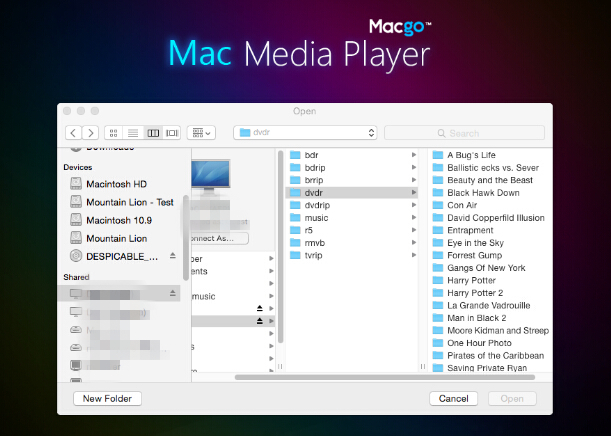Screen dimensions: 611x436
Task: Select the dvdr folder
Action: (351, 192)
